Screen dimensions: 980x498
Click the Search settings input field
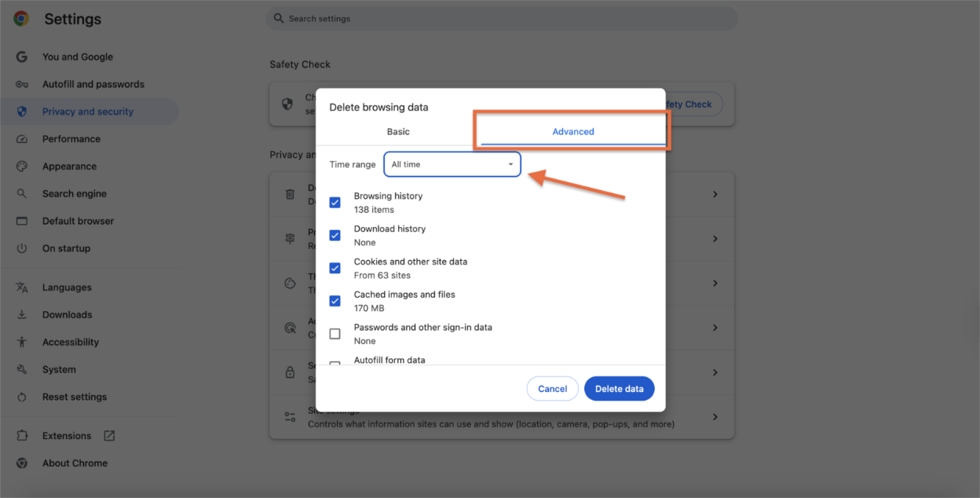(502, 18)
